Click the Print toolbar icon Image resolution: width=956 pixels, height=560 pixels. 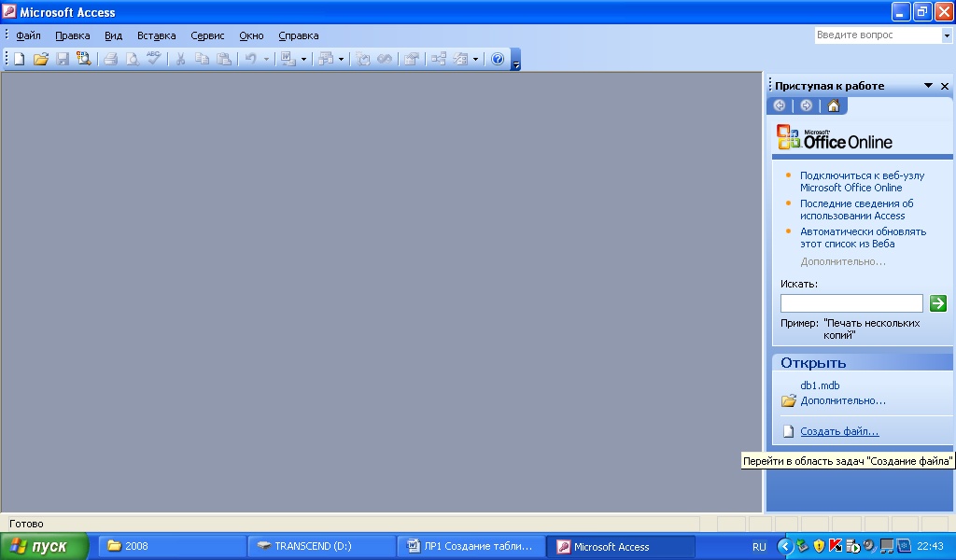coord(110,59)
